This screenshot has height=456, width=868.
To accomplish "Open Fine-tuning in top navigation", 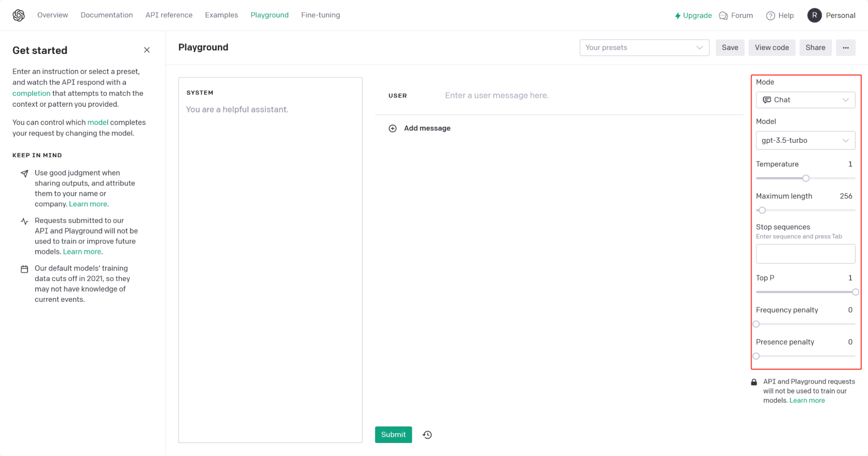I will (320, 15).
